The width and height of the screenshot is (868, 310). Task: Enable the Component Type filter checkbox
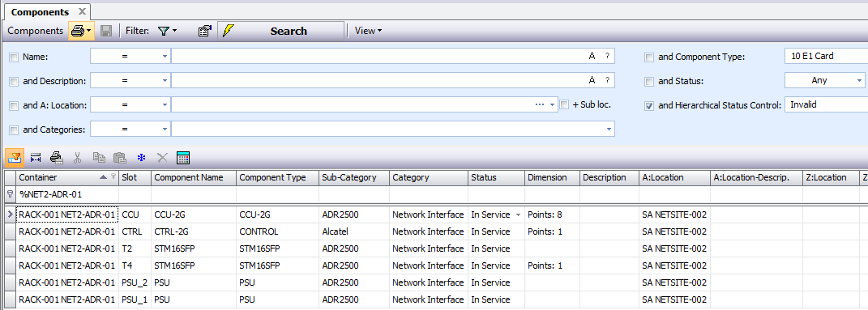coord(649,57)
